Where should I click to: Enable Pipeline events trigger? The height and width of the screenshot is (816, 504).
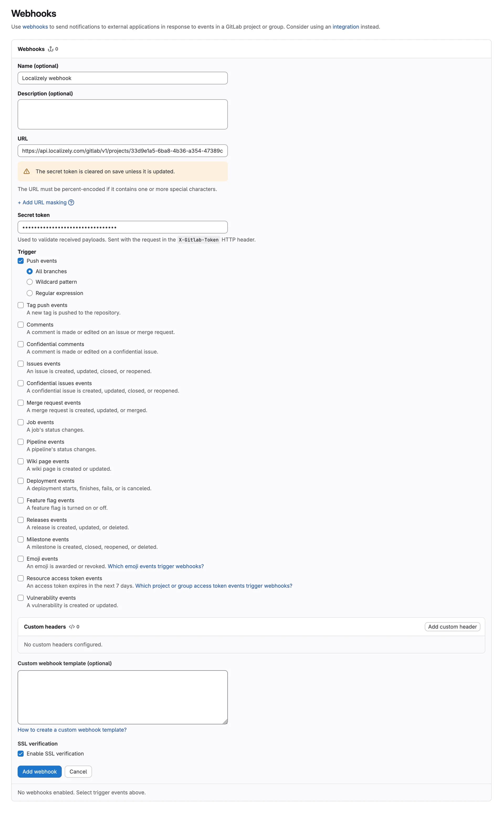(x=21, y=442)
